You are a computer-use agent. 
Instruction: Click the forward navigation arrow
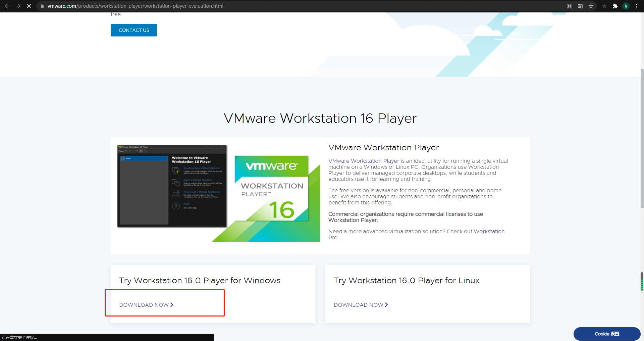point(18,6)
